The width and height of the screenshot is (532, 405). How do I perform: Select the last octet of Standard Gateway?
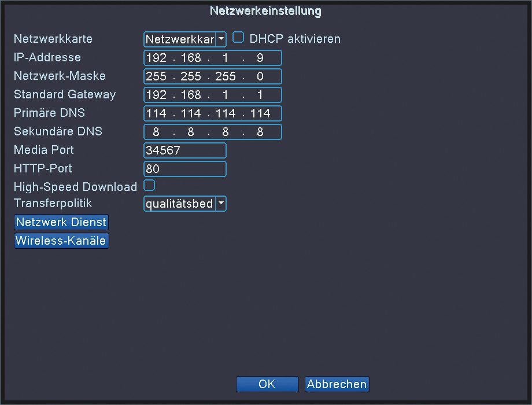pyautogui.click(x=260, y=95)
